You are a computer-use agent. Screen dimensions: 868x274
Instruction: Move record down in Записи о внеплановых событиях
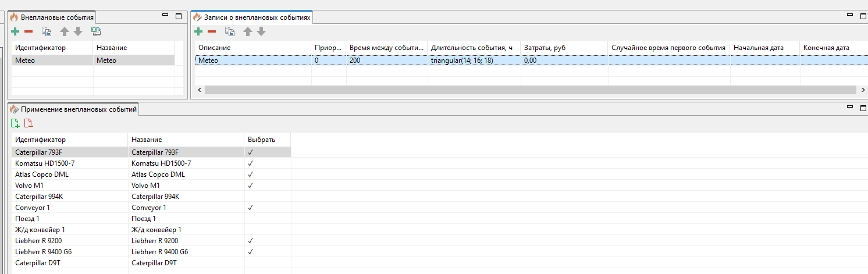(261, 31)
